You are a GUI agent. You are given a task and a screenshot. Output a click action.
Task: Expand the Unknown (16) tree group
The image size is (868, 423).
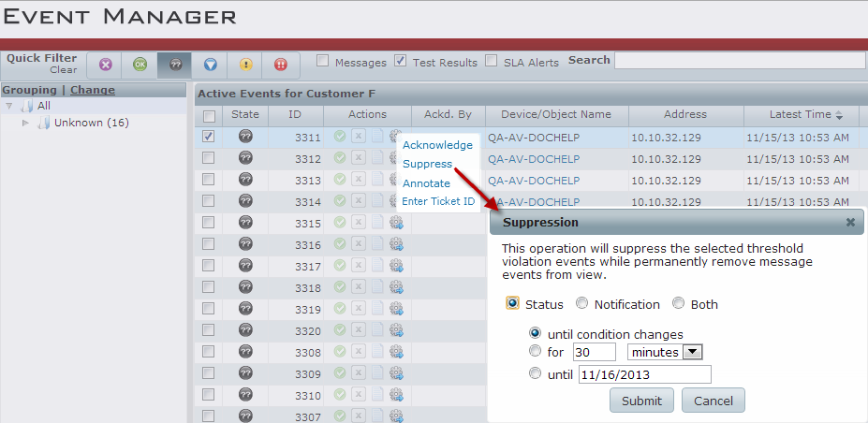click(x=26, y=123)
